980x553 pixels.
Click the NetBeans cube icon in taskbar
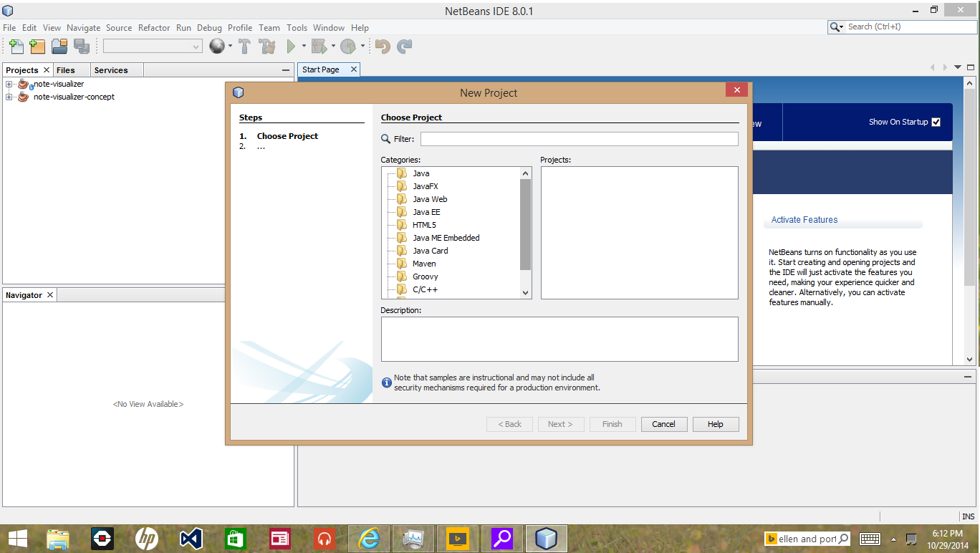(x=547, y=538)
